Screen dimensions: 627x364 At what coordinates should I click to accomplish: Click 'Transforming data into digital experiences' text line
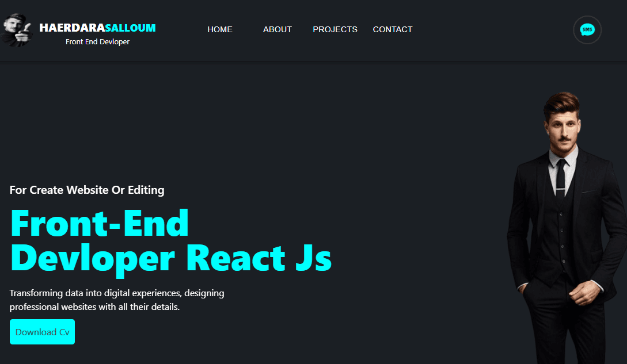117,293
